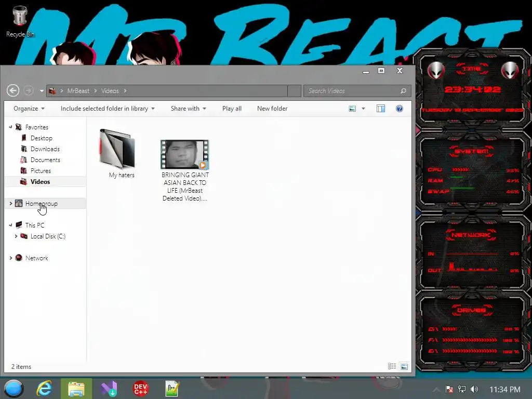532x399 pixels.
Task: Select the BRINGING GIANT ASIAN video thumbnail
Action: [x=184, y=154]
